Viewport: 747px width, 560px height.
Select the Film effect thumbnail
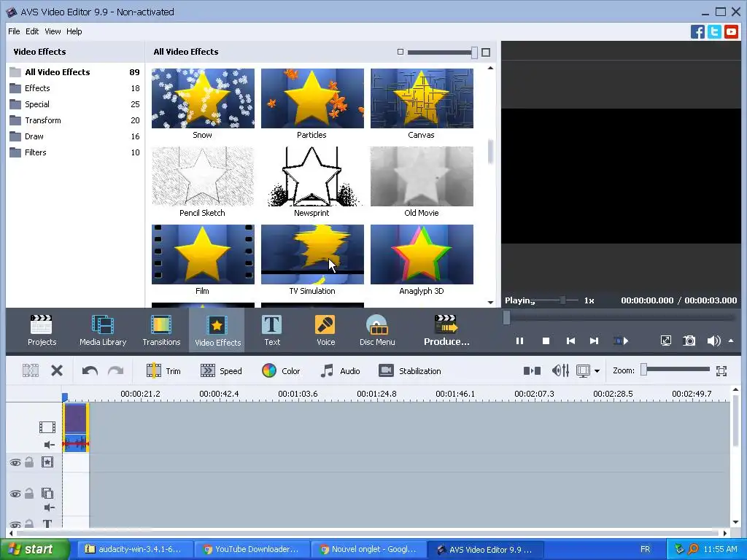pyautogui.click(x=203, y=254)
